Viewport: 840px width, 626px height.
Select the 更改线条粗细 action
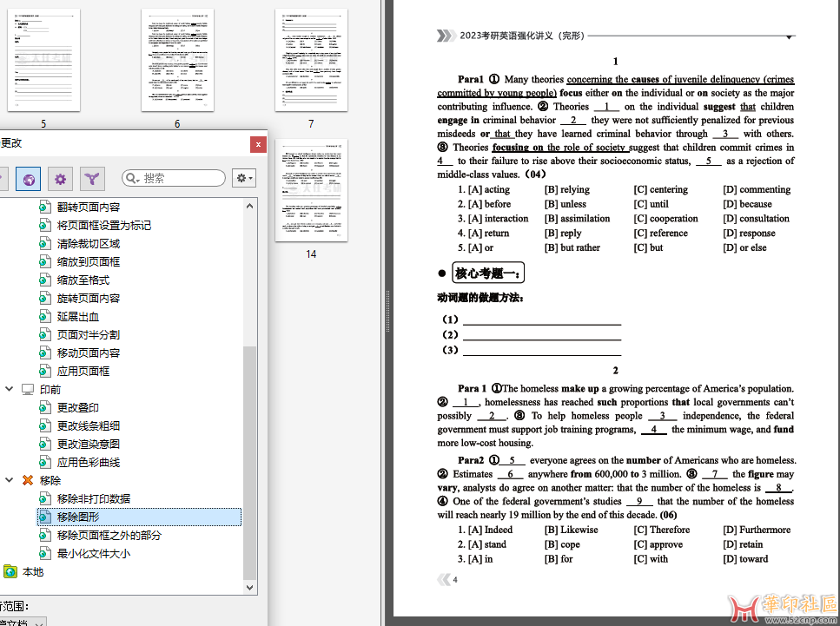click(x=89, y=425)
